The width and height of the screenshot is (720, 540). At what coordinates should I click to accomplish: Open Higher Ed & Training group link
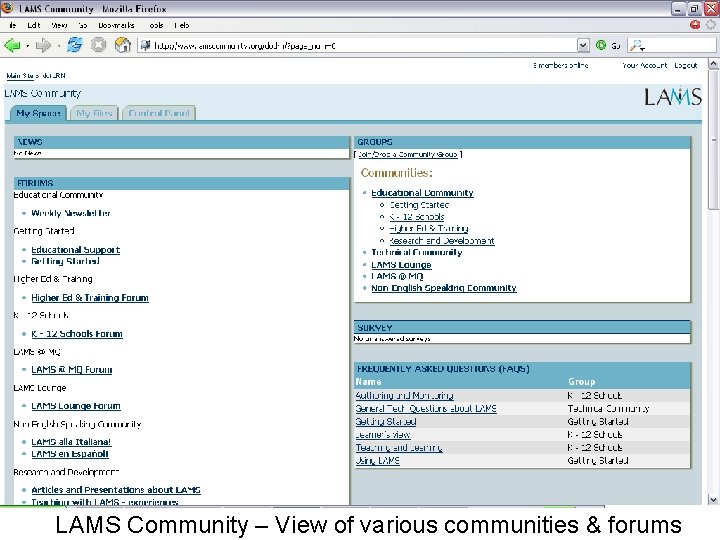(429, 228)
